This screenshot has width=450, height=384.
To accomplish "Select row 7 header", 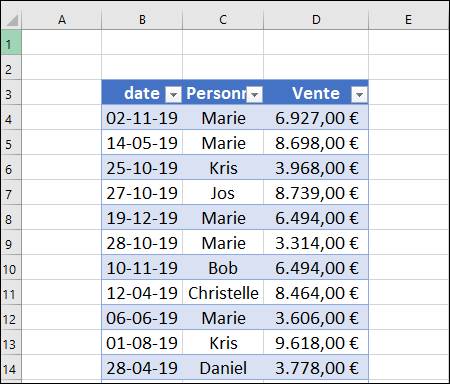I will click(11, 192).
